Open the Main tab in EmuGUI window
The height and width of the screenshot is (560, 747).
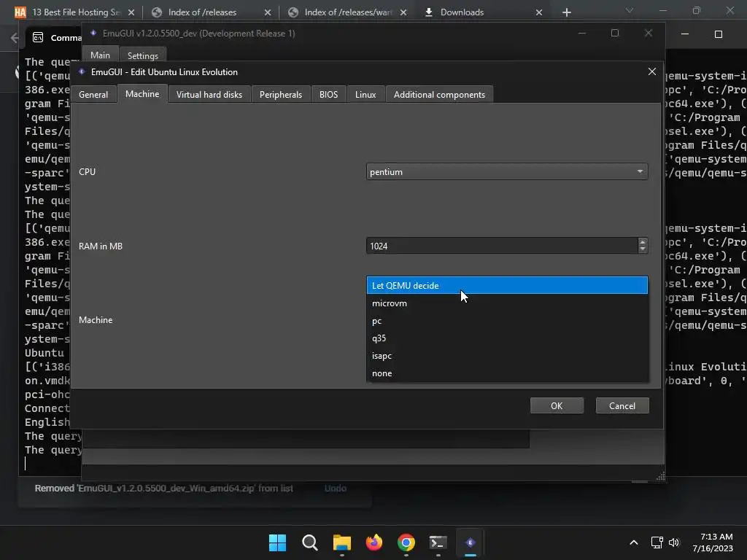[100, 55]
